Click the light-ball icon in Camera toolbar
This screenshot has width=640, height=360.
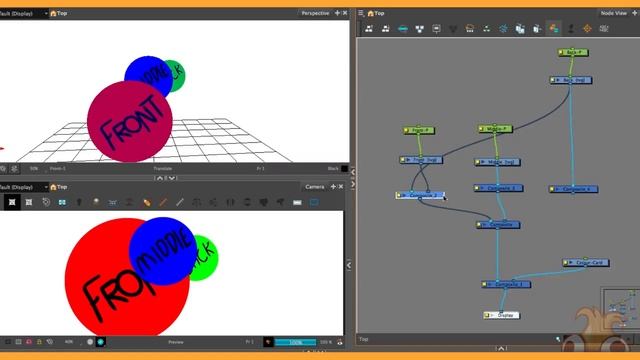96,202
